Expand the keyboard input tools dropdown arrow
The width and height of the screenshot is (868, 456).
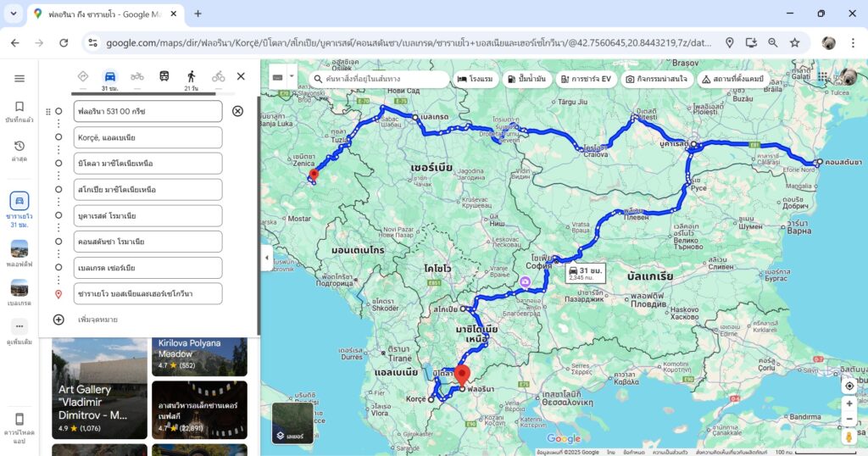click(x=292, y=76)
